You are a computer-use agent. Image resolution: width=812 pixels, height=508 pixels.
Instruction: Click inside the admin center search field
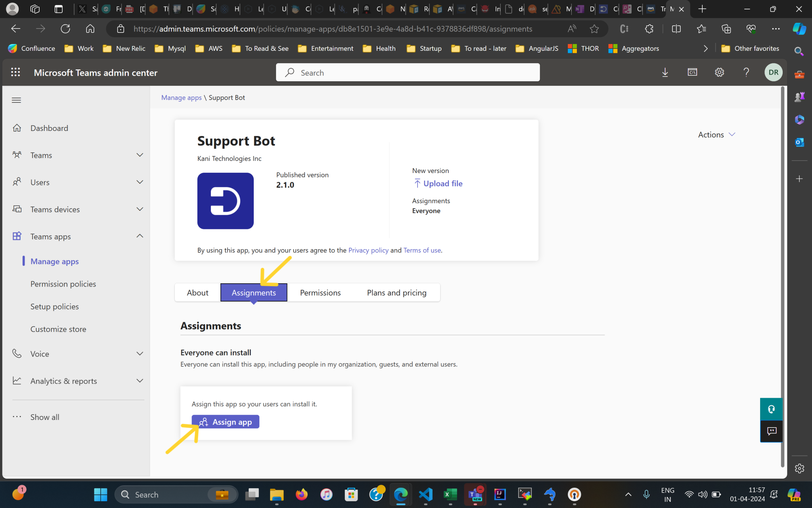pos(408,72)
